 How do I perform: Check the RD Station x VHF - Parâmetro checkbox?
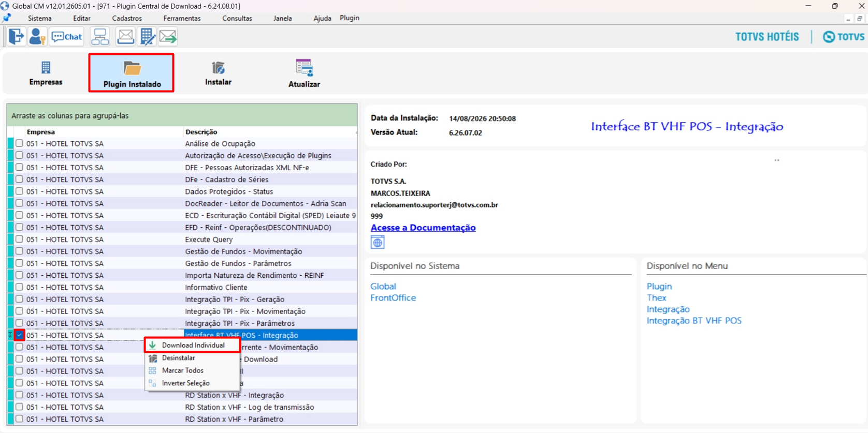click(x=19, y=419)
